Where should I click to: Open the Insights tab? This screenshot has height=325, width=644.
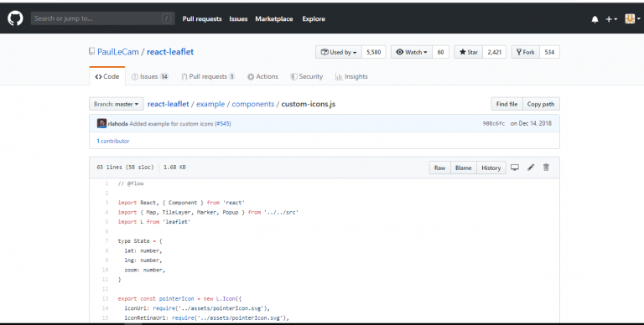coord(351,76)
